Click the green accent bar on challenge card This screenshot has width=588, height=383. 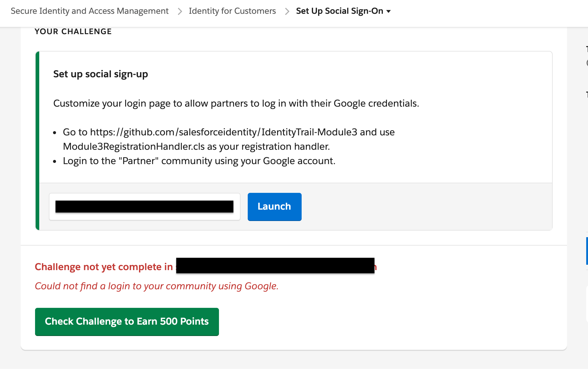click(37, 141)
